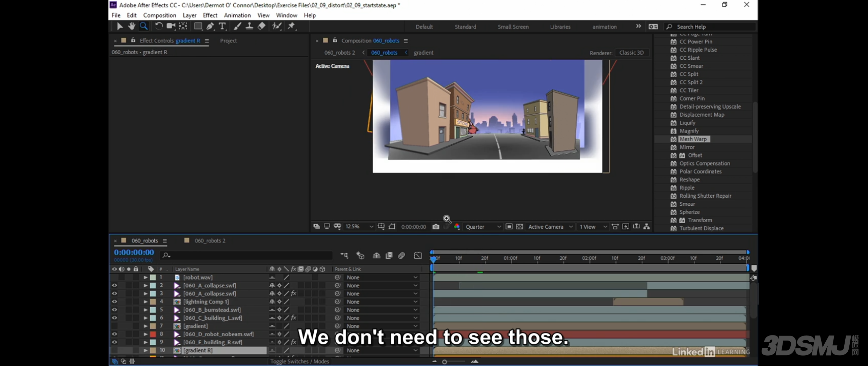
Task: Navigate to gradient comp in breadcrumb
Action: [423, 53]
